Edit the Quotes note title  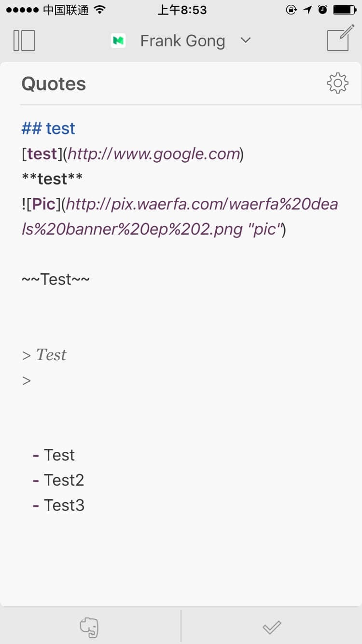[x=54, y=84]
